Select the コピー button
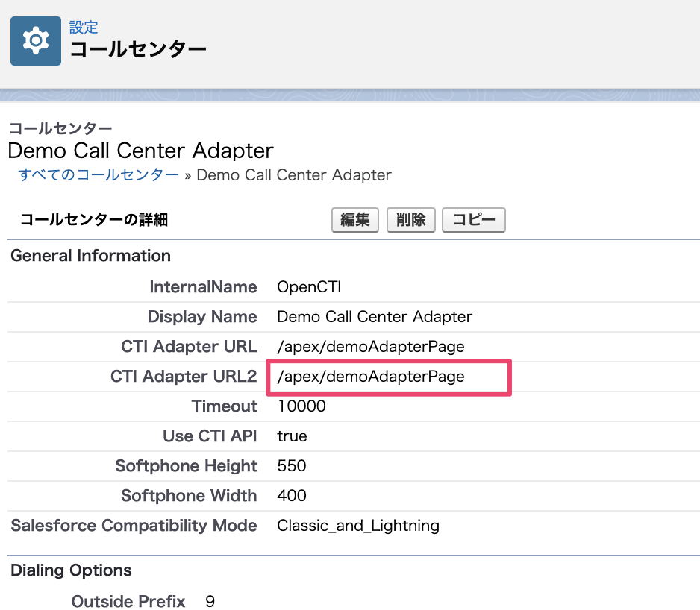This screenshot has width=700, height=610. tap(473, 219)
